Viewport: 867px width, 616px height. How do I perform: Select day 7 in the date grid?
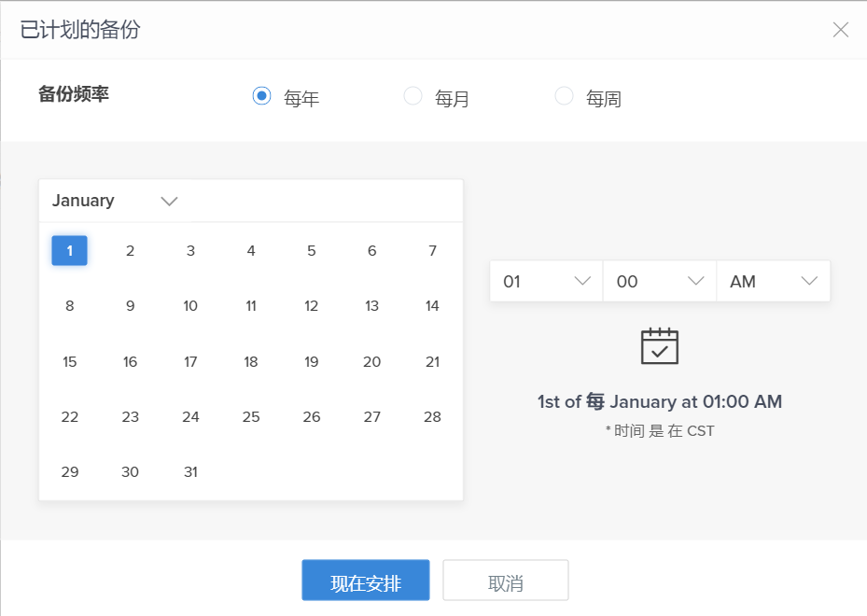point(432,250)
